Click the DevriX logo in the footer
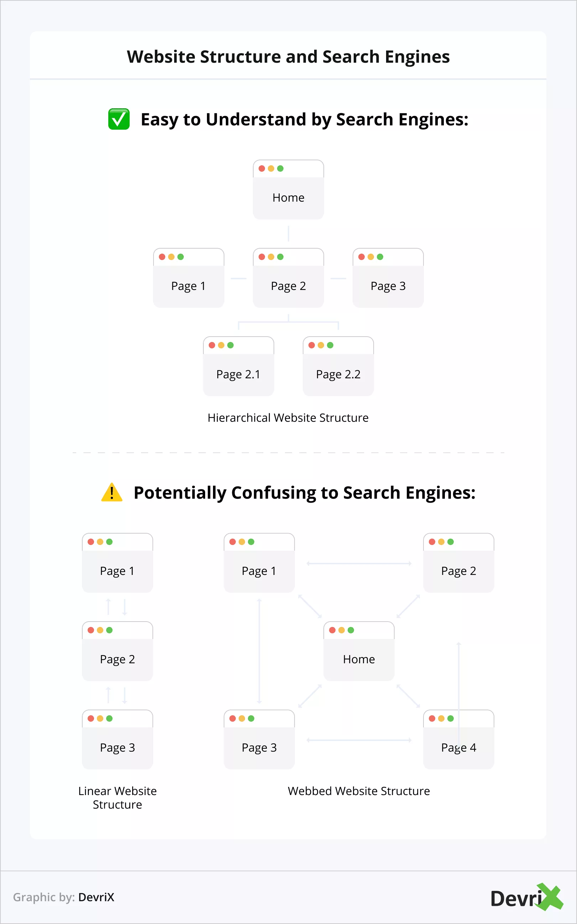577x924 pixels. (526, 897)
